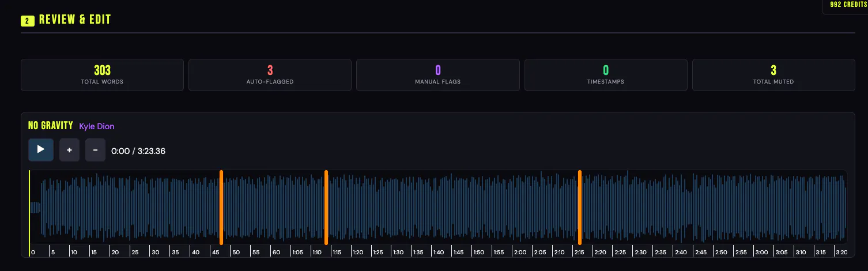The image size is (868, 271).
Task: Click the artist name Kyle Dion
Action: coord(97,126)
